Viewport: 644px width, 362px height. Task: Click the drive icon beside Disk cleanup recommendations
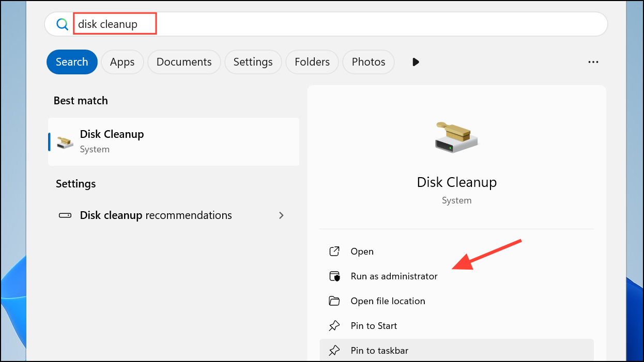pyautogui.click(x=65, y=215)
